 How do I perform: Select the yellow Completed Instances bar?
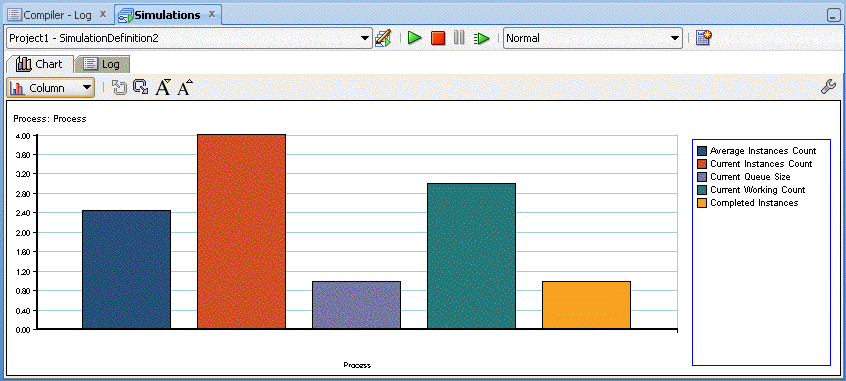[586, 305]
